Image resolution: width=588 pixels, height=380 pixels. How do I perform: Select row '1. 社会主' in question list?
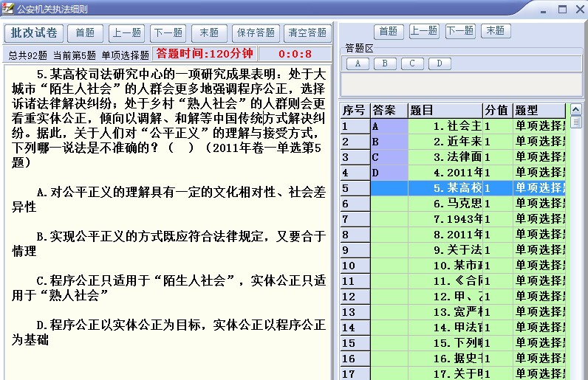(x=453, y=126)
